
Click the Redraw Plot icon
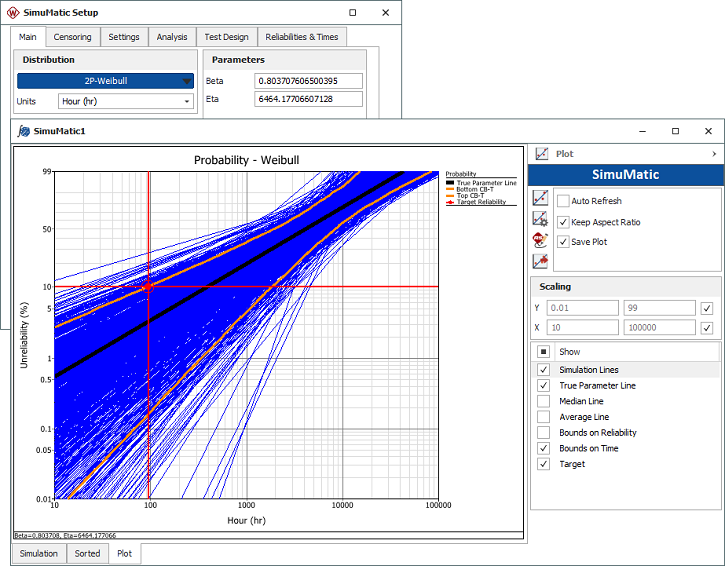pyautogui.click(x=541, y=198)
